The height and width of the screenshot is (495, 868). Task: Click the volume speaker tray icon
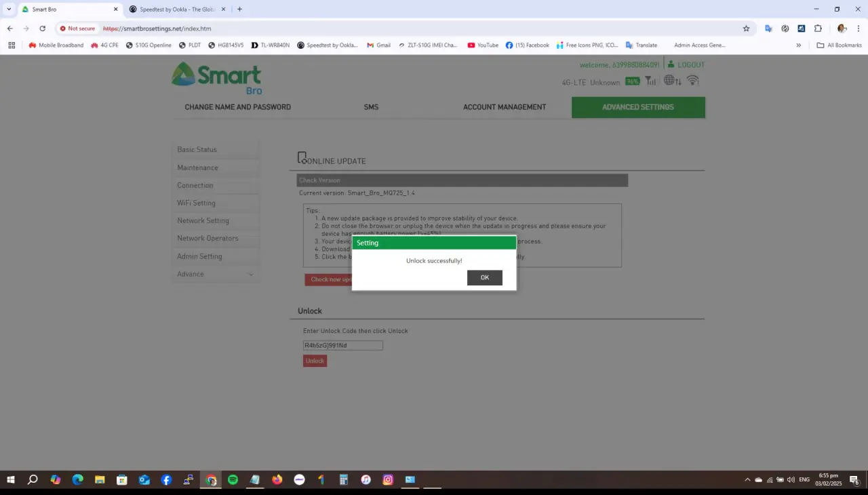(791, 480)
